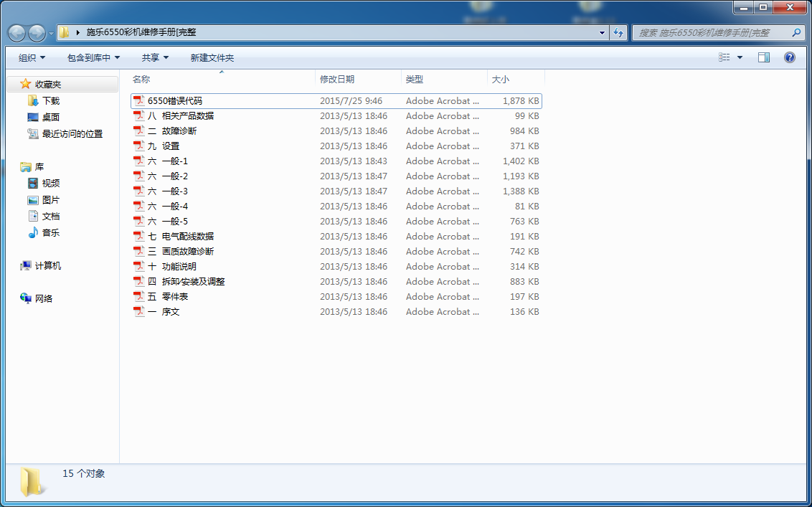Select the PDF icon of 二 故障诊断

coord(138,131)
